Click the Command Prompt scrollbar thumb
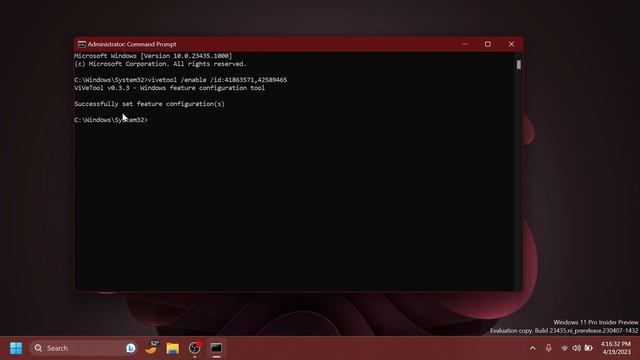The width and height of the screenshot is (640, 360). [x=518, y=64]
